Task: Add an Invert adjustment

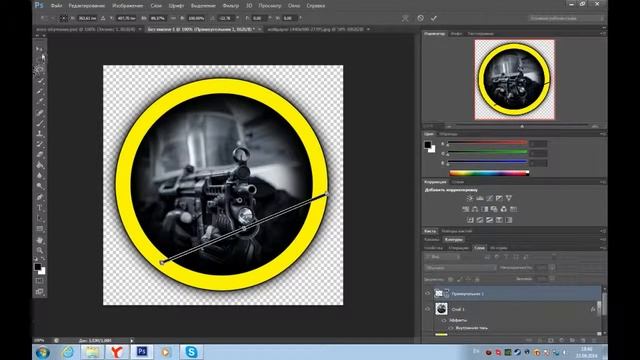Action: pyautogui.click(x=470, y=220)
